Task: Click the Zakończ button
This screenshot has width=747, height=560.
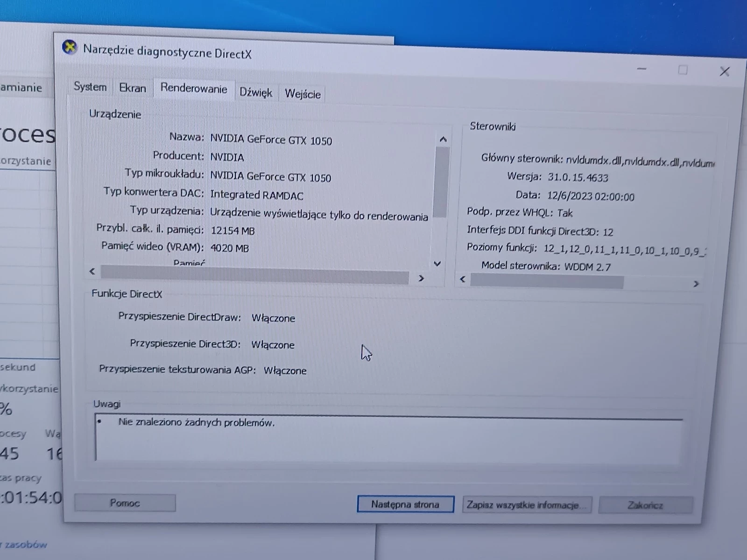Action: coord(646,505)
